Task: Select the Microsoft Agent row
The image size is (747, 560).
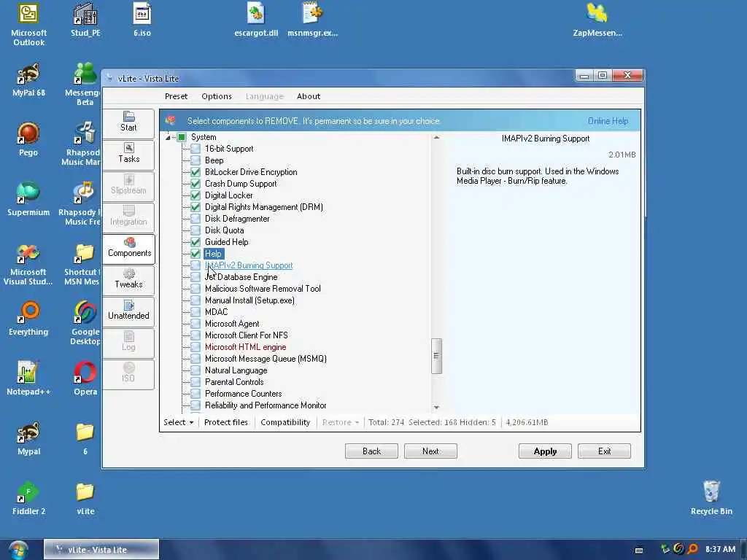Action: tap(232, 324)
